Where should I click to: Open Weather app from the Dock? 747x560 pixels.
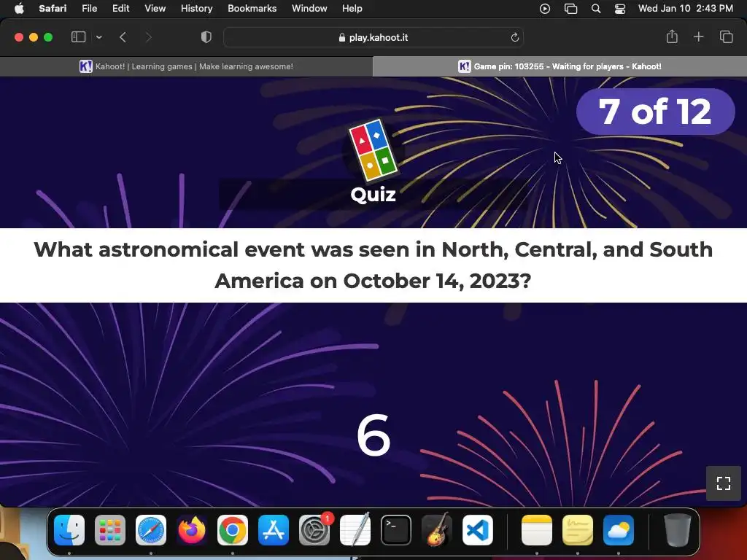(619, 530)
